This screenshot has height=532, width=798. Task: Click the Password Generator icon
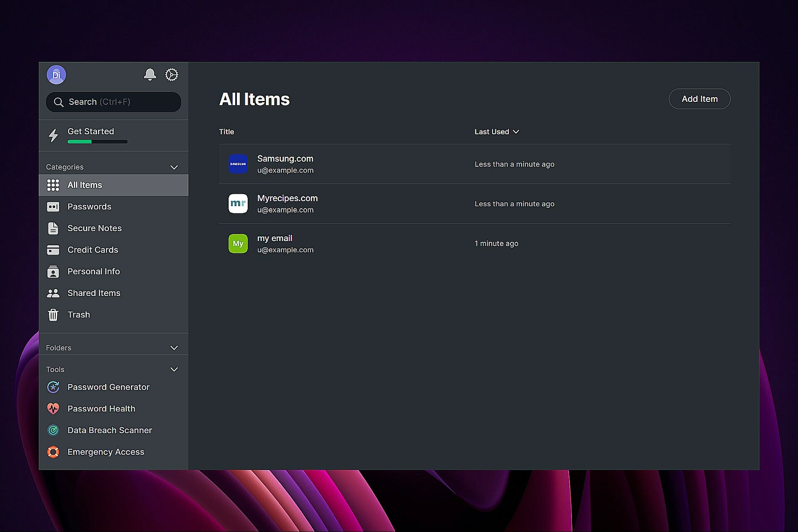coord(53,387)
